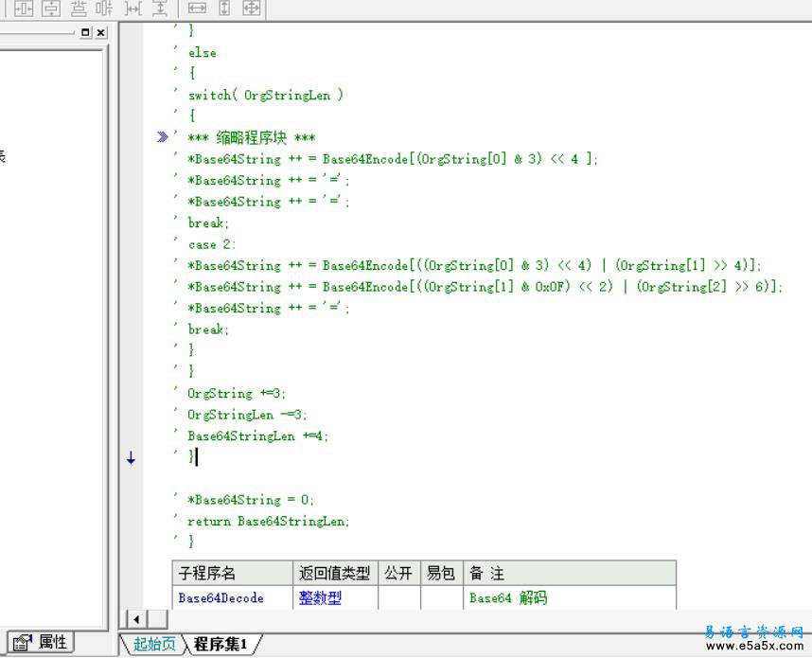Click the make same height icon

tap(224, 9)
